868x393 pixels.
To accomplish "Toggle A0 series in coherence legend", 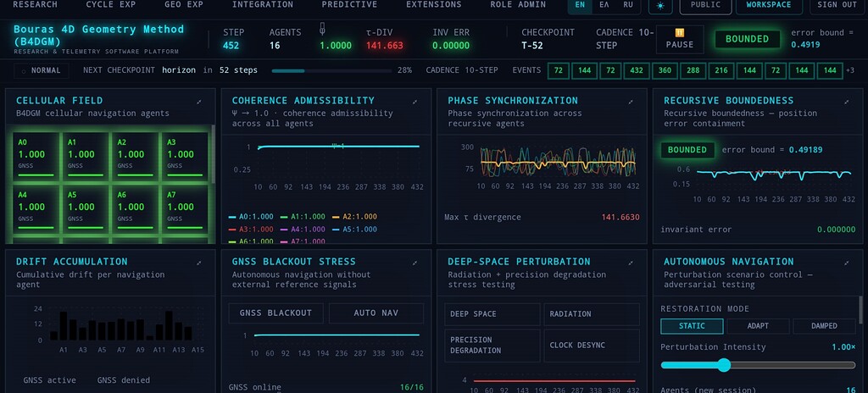I will (x=251, y=217).
